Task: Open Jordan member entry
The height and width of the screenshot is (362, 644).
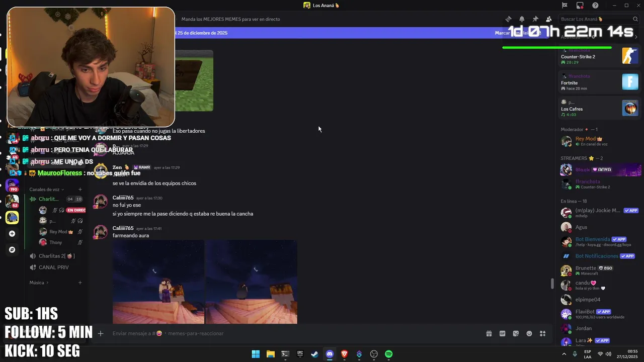Action: coord(599,328)
